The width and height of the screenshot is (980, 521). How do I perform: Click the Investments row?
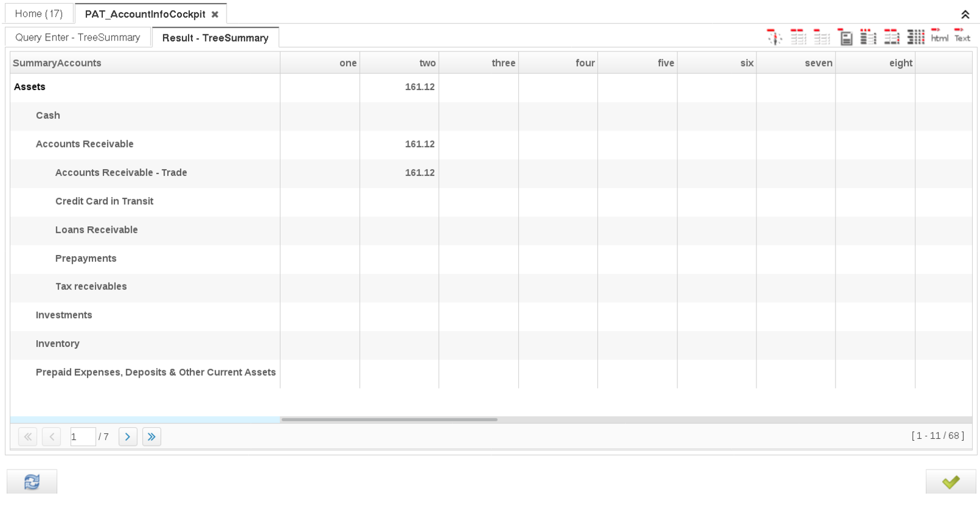point(64,315)
